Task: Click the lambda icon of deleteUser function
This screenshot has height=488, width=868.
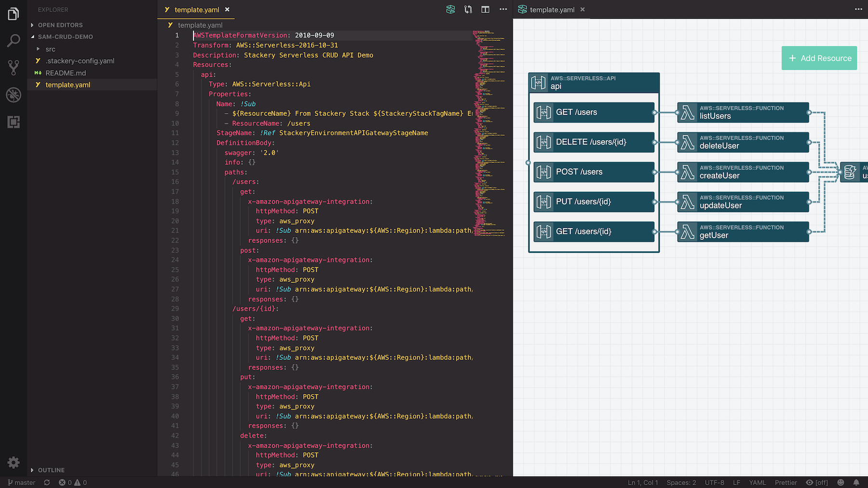Action: [688, 142]
